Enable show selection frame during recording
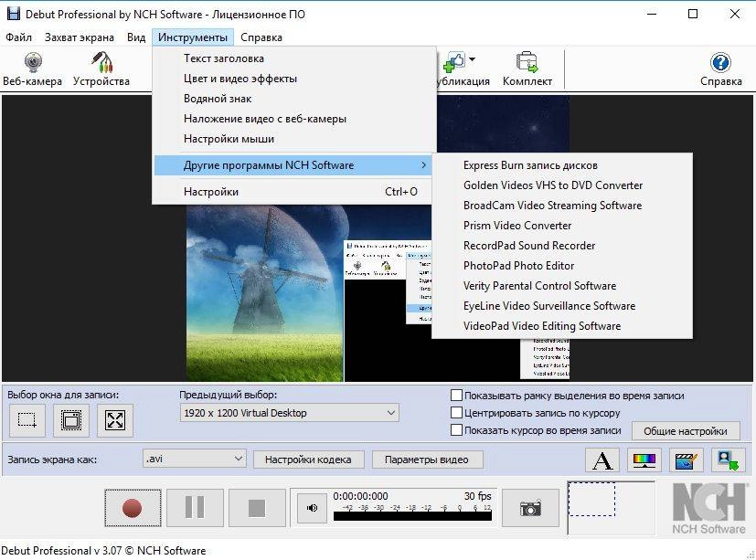756x560 pixels. click(x=456, y=396)
